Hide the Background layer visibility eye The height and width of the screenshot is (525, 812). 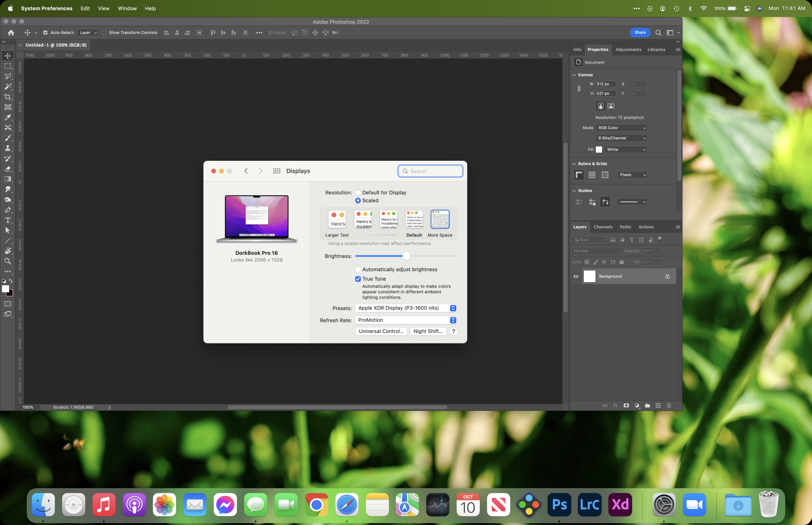(576, 277)
